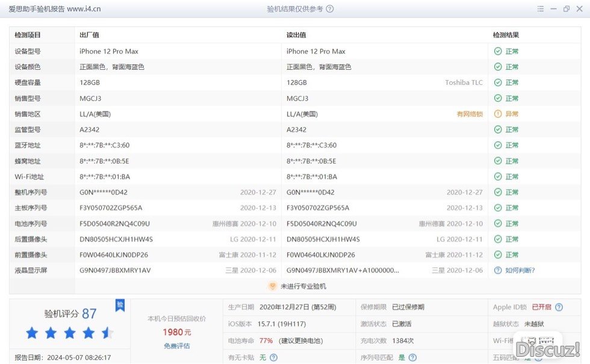Click the green check icon in 设备型号 row
Screen dimensions: 590x364
pos(498,51)
